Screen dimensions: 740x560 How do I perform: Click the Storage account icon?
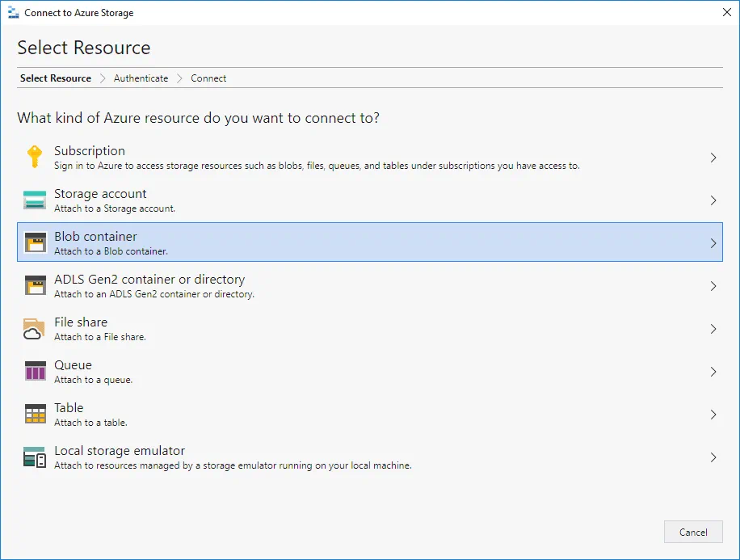click(x=35, y=200)
